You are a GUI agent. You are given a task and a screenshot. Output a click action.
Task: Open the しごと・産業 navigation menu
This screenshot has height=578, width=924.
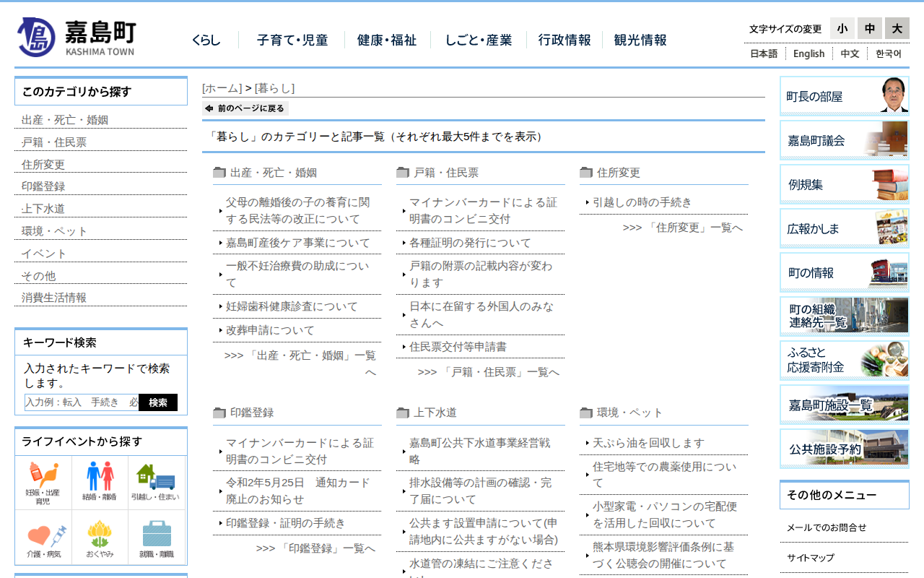click(x=479, y=40)
